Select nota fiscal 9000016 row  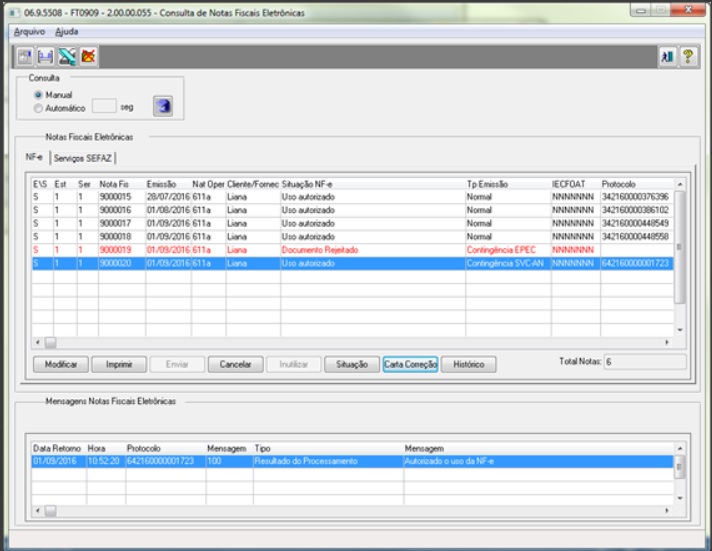352,210
